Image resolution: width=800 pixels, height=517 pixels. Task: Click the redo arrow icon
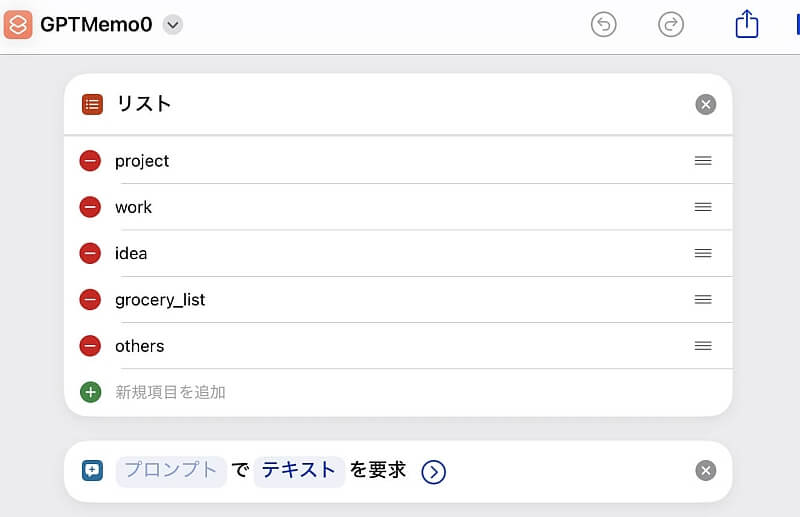coord(670,24)
